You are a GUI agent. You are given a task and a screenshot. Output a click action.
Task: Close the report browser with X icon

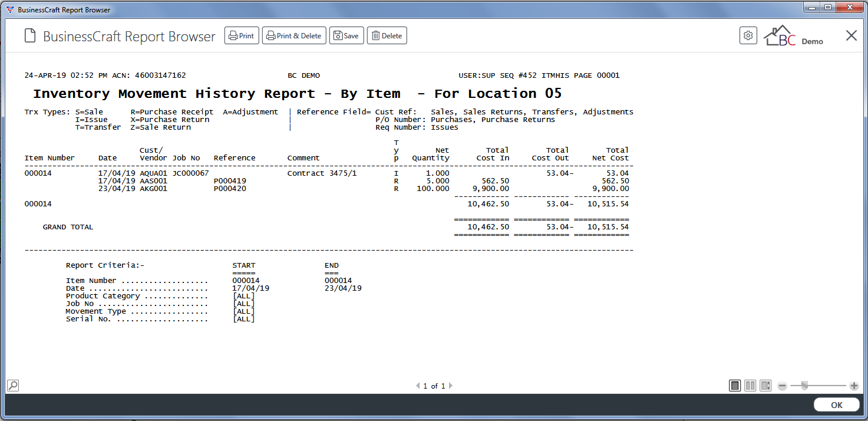click(852, 35)
